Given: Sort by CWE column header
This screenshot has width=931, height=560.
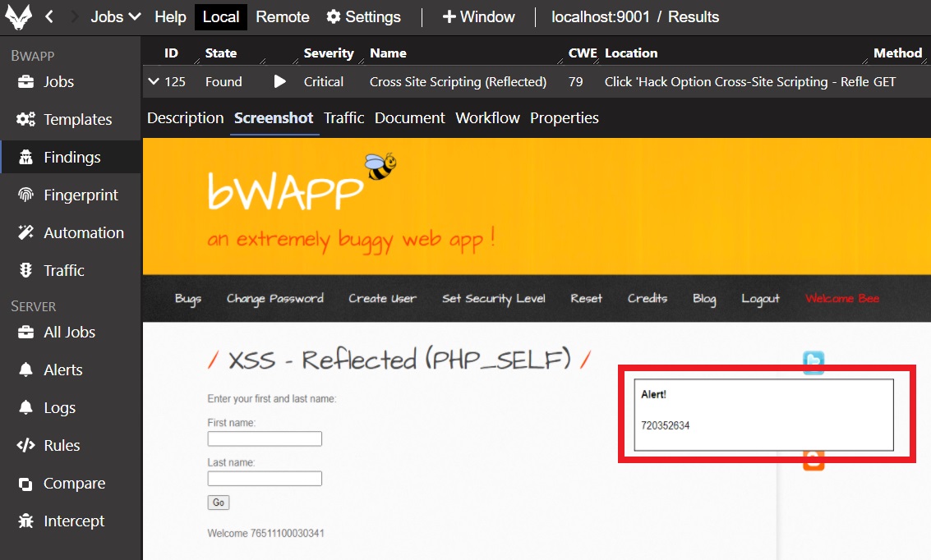Looking at the screenshot, I should tap(583, 53).
